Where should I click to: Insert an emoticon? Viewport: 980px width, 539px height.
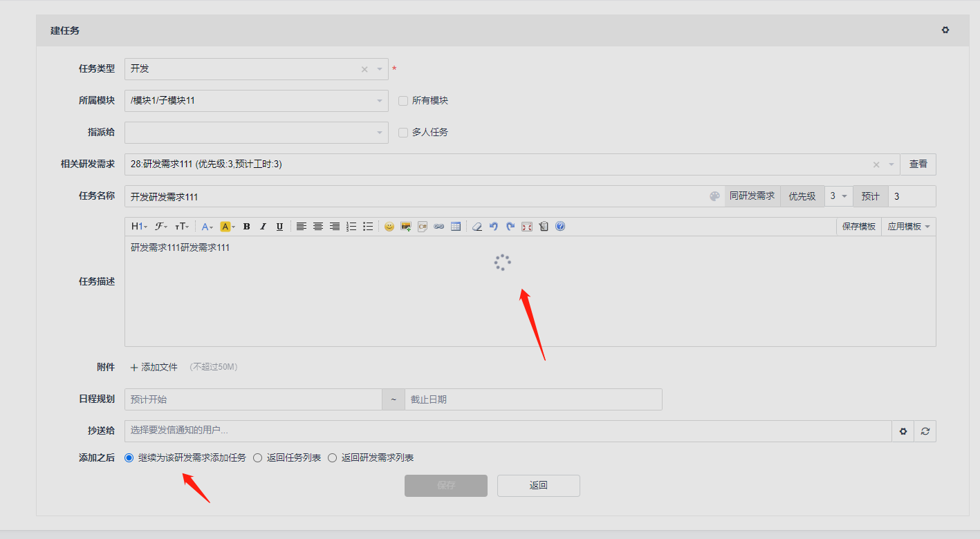coord(389,227)
